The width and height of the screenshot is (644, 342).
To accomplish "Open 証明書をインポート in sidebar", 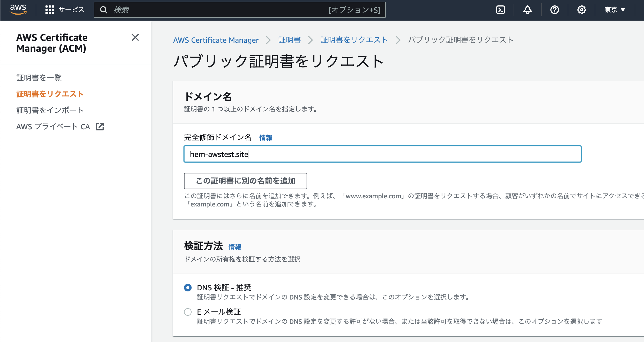I will coord(50,110).
